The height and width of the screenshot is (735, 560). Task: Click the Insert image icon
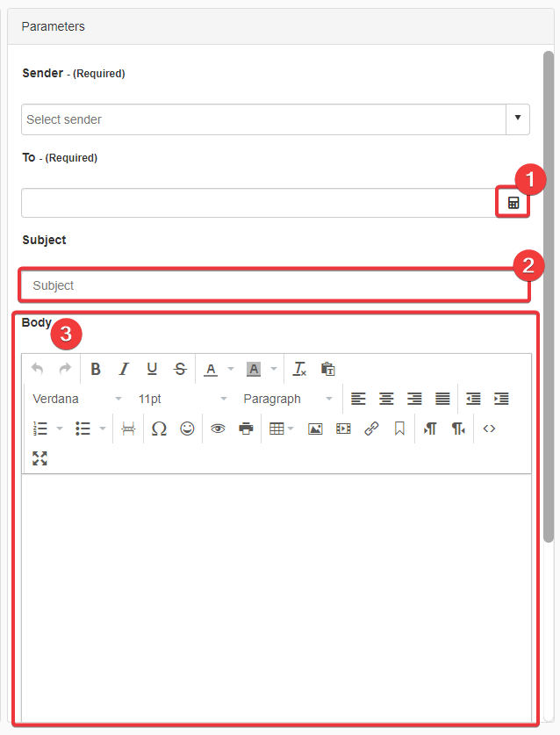[x=315, y=429]
